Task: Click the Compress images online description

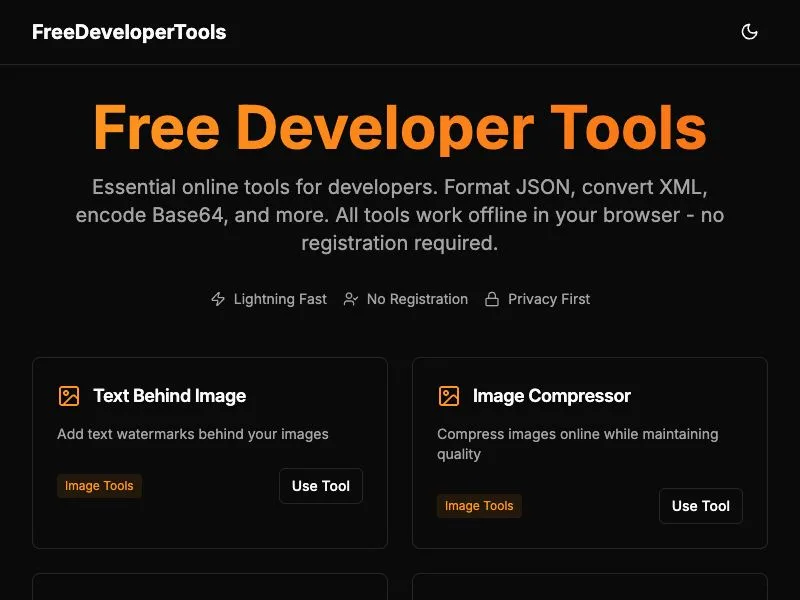Action: pos(578,444)
